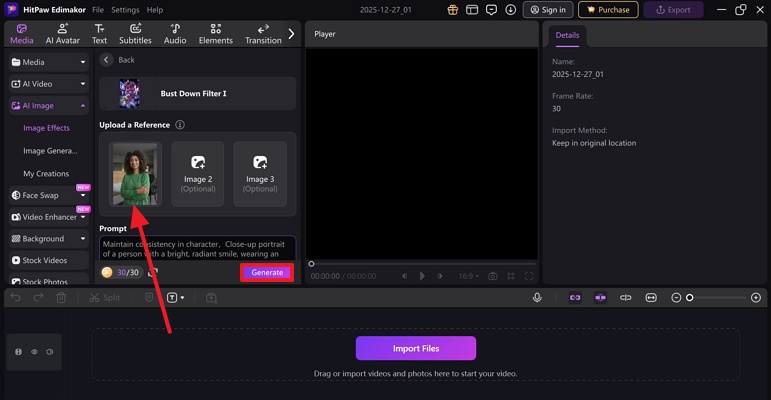Select the Audio tab
The width and height of the screenshot is (771, 400).
click(x=175, y=34)
